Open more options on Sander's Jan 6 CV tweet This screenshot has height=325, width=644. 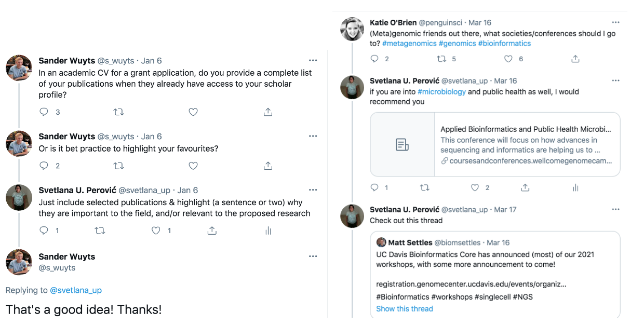point(313,61)
